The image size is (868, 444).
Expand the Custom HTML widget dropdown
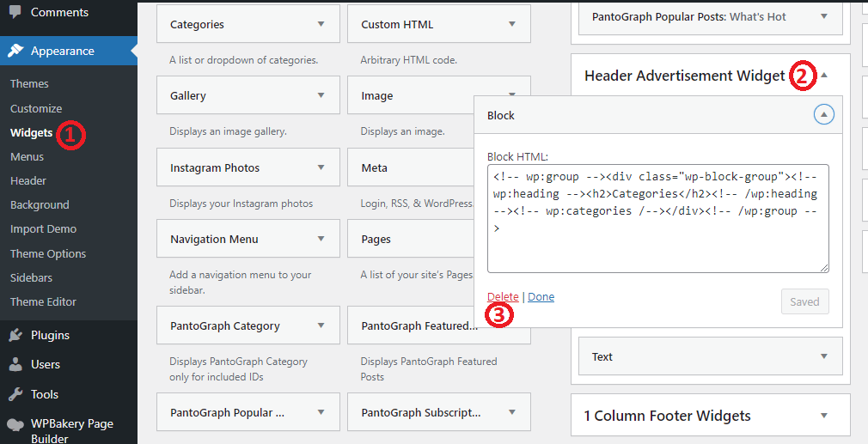[511, 25]
